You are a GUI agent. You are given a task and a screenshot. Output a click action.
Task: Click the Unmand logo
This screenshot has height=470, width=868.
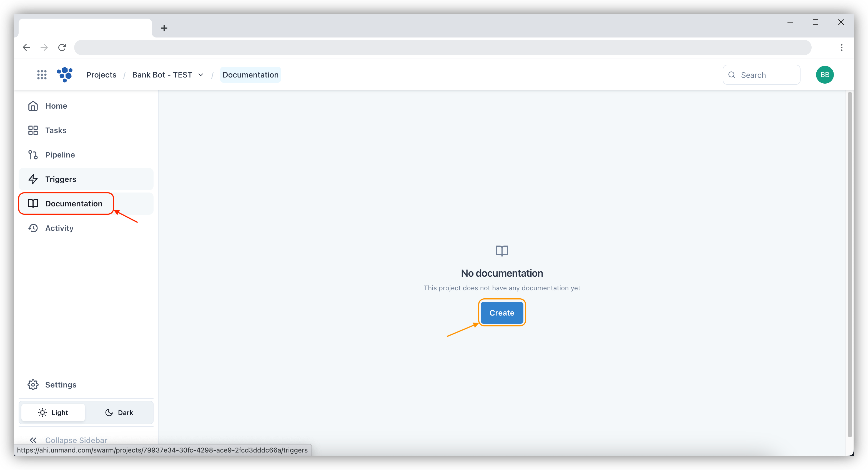(65, 74)
